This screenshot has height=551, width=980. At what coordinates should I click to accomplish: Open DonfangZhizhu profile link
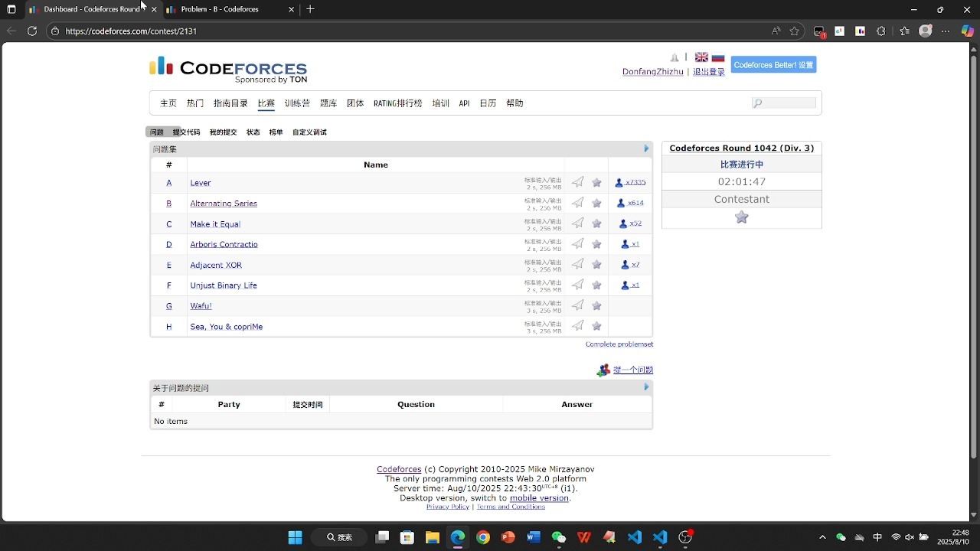point(653,72)
